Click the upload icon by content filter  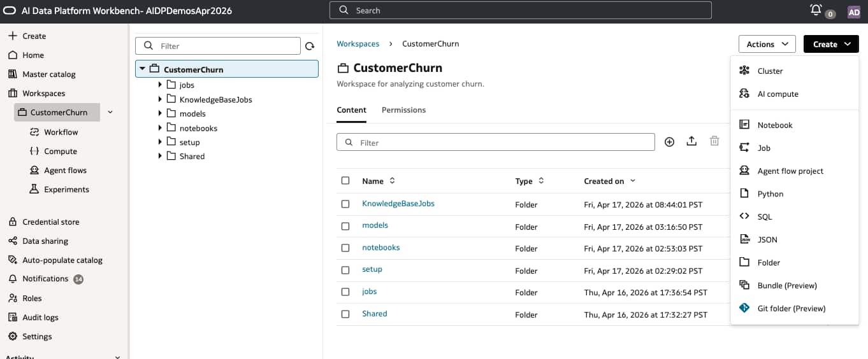click(x=691, y=141)
